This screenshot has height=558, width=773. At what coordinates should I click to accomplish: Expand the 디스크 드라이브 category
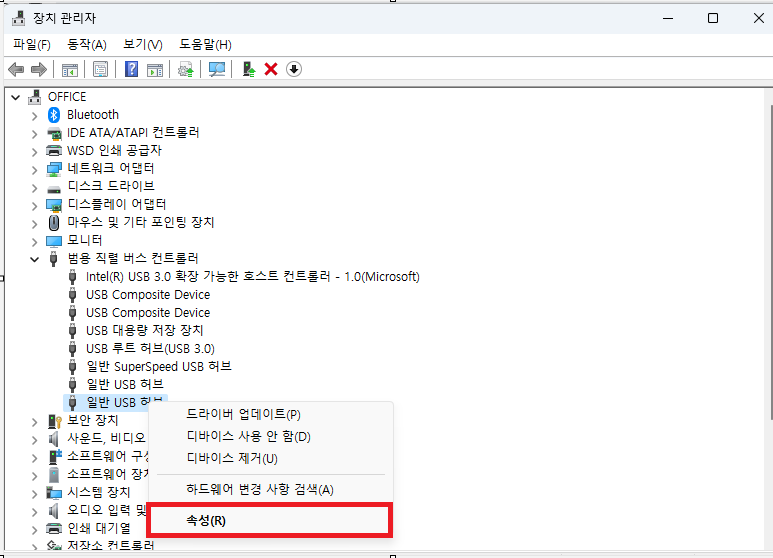34,187
